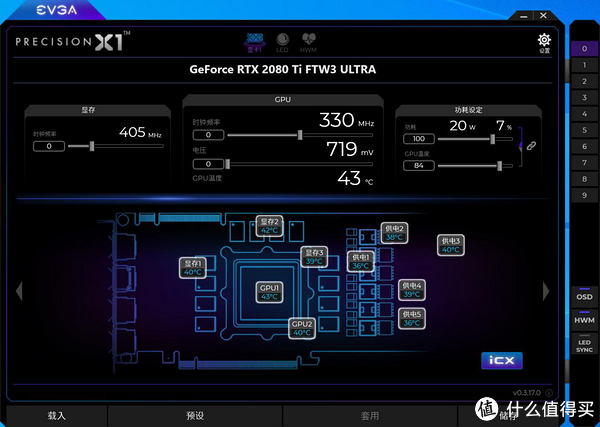Click the GPU temperature target input showing 84

419,165
